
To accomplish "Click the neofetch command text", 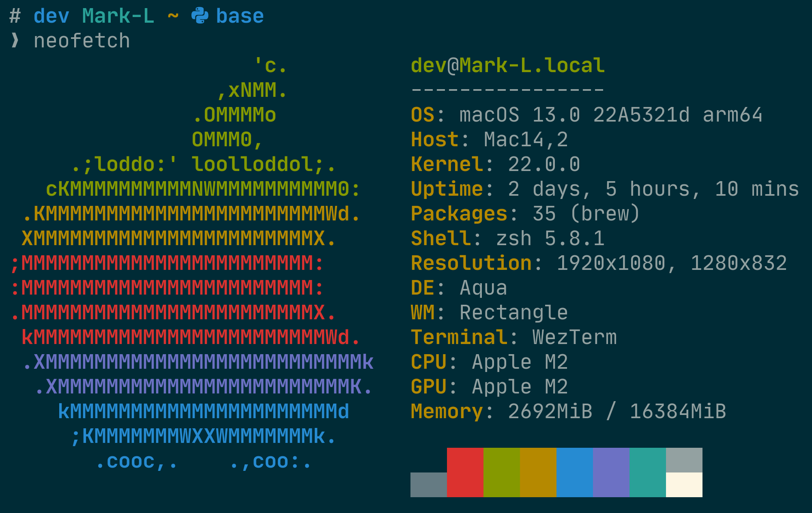I will coord(82,41).
